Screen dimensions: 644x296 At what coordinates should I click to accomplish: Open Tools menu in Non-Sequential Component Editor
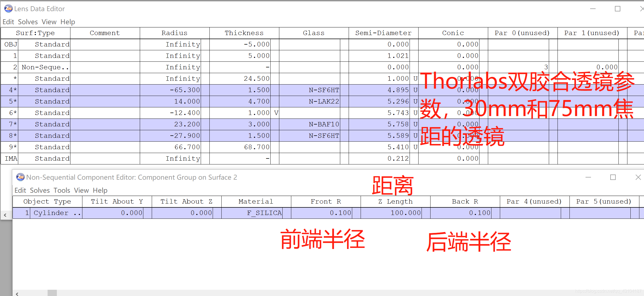(x=62, y=190)
